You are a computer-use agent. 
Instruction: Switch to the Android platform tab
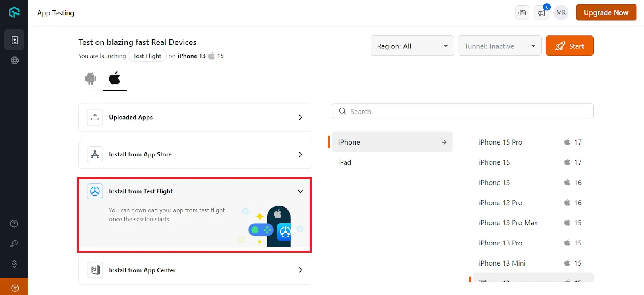91,78
